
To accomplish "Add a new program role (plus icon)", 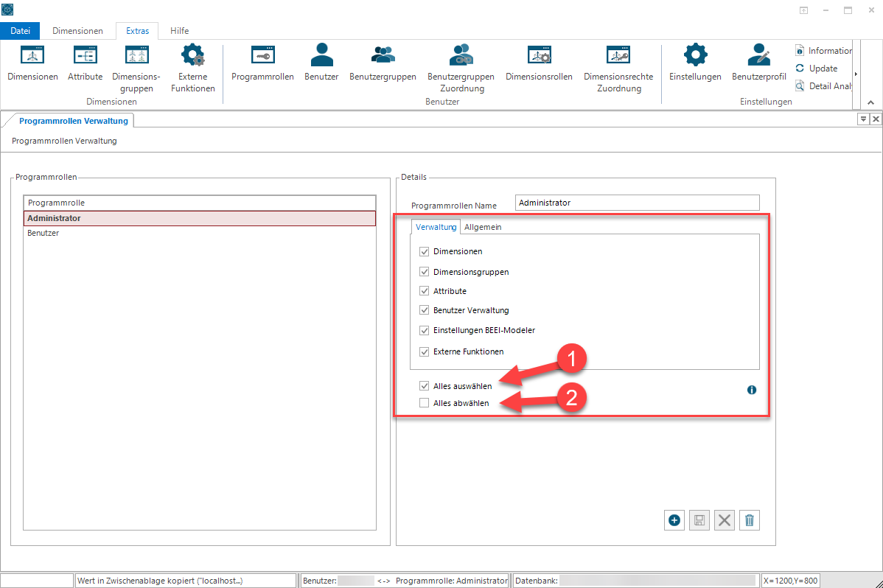I will pyautogui.click(x=674, y=520).
